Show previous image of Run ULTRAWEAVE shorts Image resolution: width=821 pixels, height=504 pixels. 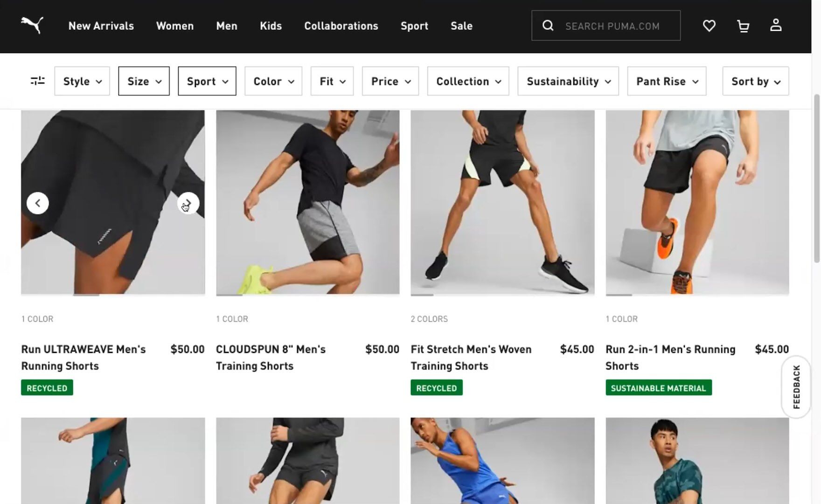click(x=38, y=203)
